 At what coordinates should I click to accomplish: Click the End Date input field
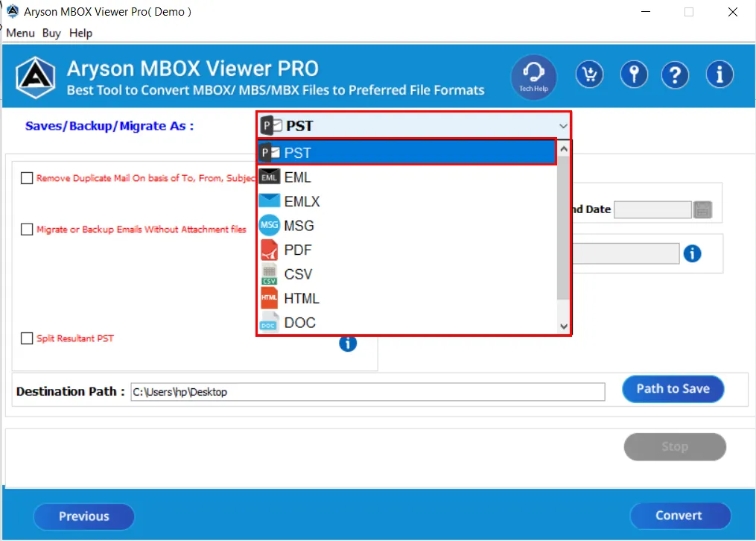tap(652, 209)
